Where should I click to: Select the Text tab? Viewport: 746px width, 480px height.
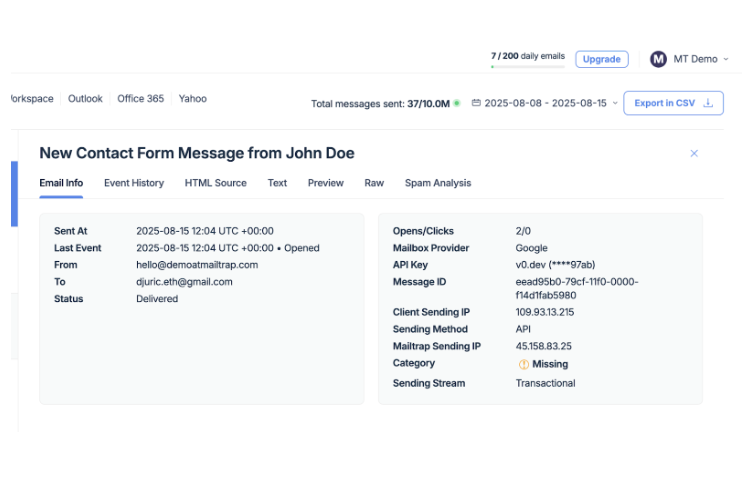[277, 183]
